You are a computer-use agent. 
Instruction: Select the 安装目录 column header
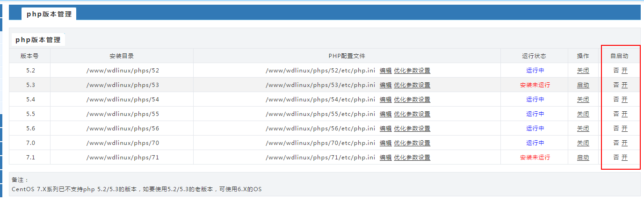point(122,56)
